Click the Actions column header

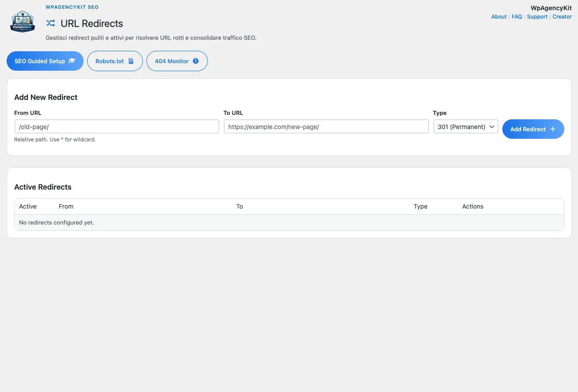pyautogui.click(x=473, y=206)
